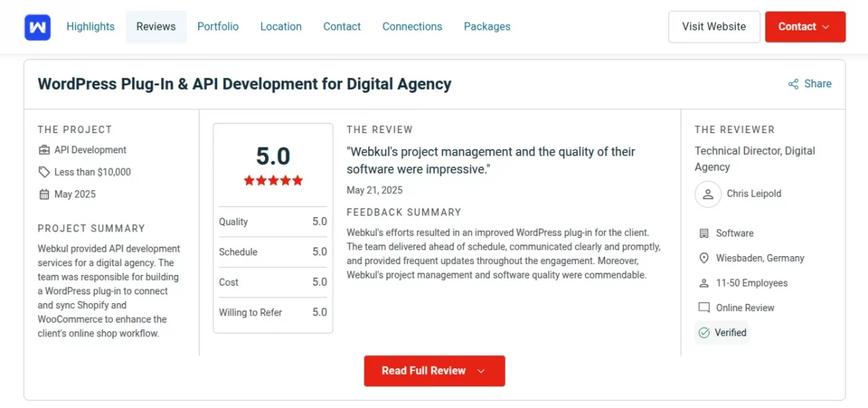The height and width of the screenshot is (408, 868).
Task: Click the API Development briefcase icon
Action: pos(43,150)
